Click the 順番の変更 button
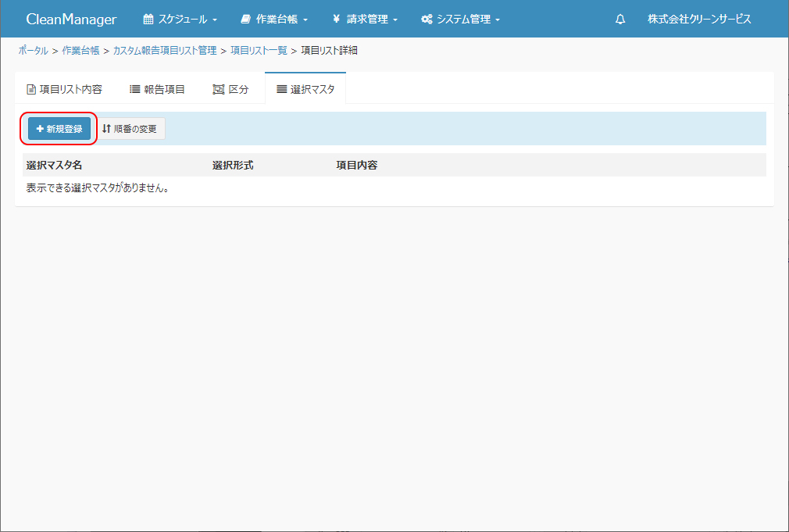The height and width of the screenshot is (532, 789). (130, 129)
